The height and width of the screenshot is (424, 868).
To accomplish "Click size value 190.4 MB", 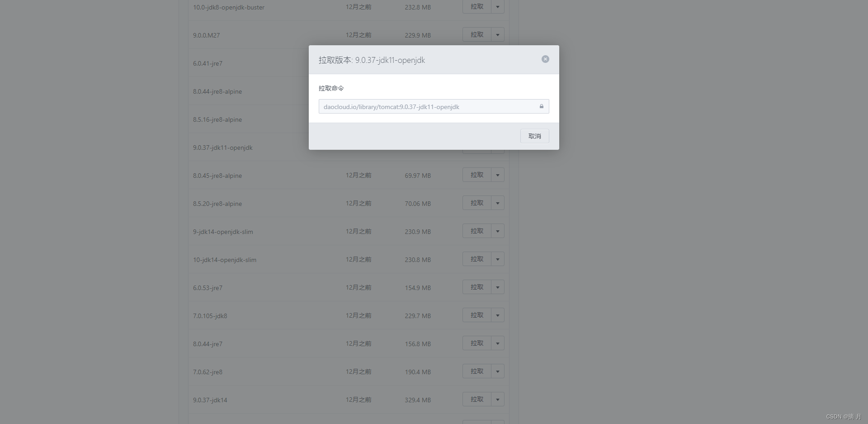I will pos(418,372).
